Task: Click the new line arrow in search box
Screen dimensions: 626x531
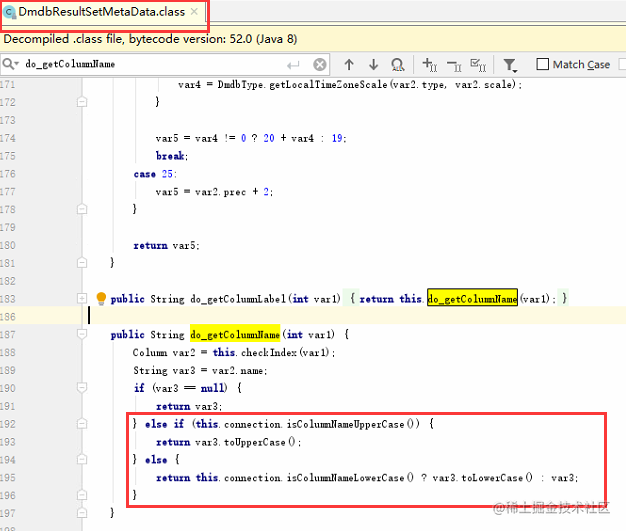Action: [x=293, y=65]
